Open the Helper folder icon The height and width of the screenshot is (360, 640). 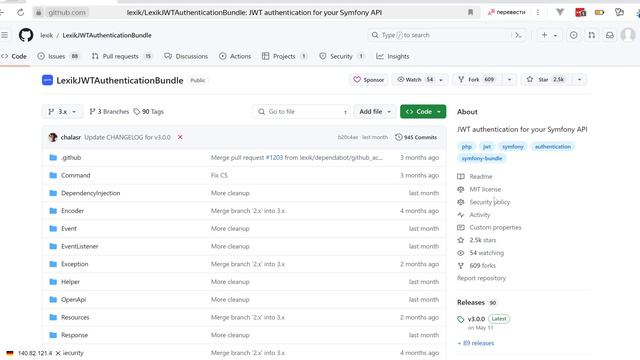[53, 282]
